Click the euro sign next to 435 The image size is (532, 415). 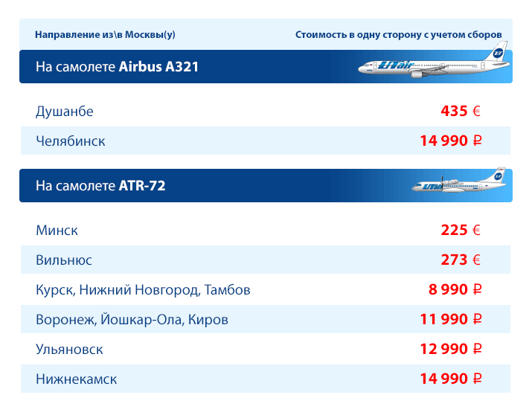tap(476, 112)
